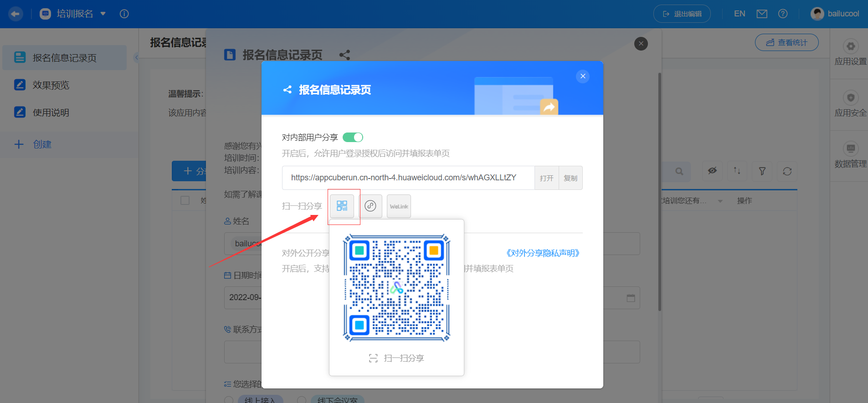Click the QR code share icon

pos(342,206)
